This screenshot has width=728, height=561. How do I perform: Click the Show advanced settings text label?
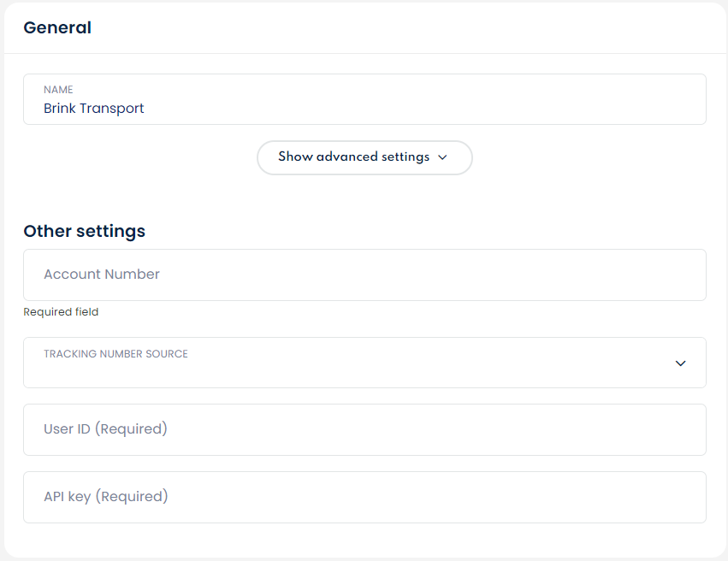click(x=353, y=157)
